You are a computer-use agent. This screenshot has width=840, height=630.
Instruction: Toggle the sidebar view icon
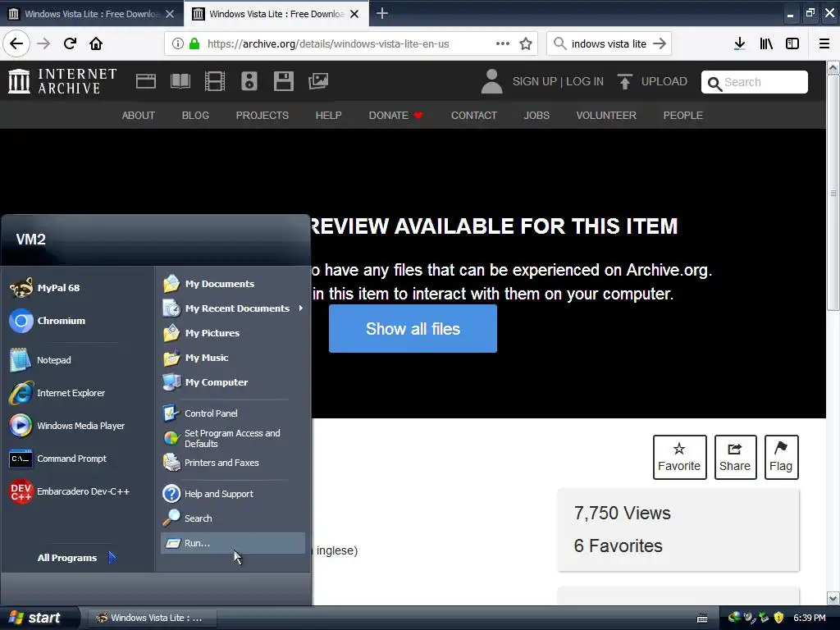[792, 43]
